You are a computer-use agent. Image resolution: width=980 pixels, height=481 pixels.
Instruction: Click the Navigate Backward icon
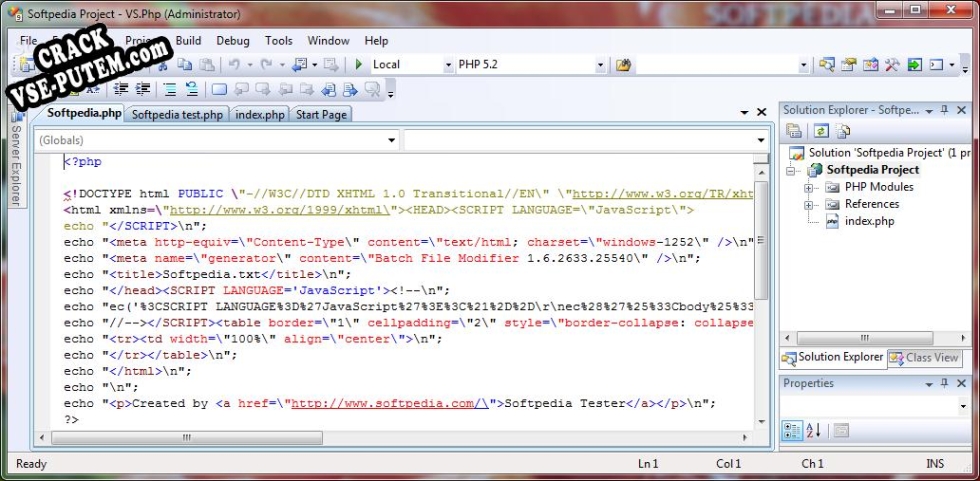tap(299, 64)
